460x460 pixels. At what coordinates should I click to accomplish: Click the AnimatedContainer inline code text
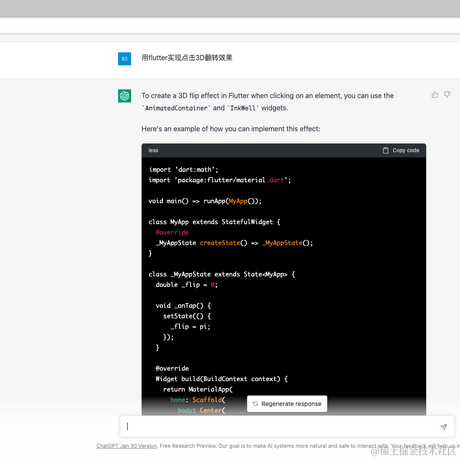coord(176,108)
